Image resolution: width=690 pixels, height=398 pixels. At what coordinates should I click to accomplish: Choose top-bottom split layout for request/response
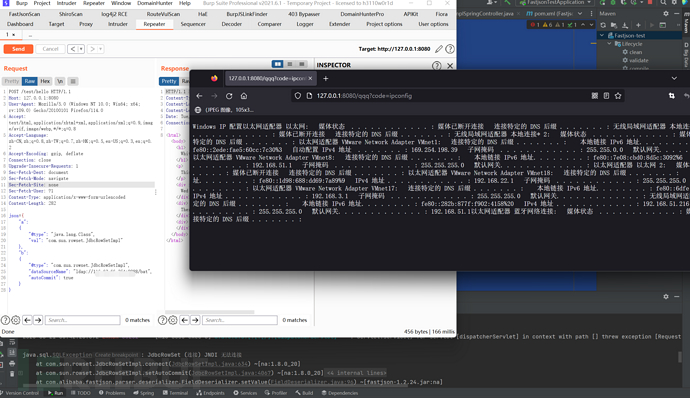click(290, 64)
